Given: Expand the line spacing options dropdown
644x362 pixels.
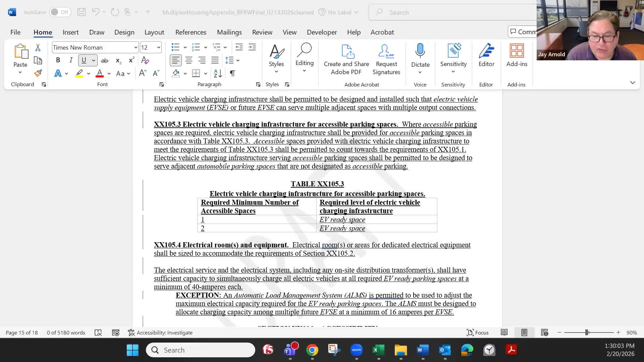Looking at the screenshot, I should tap(238, 61).
